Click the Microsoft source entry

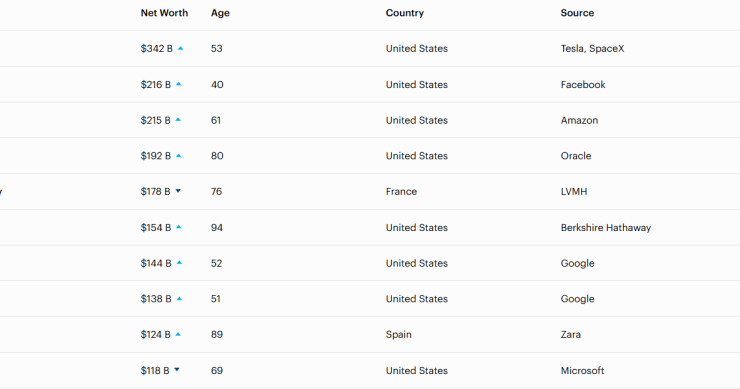[582, 371]
